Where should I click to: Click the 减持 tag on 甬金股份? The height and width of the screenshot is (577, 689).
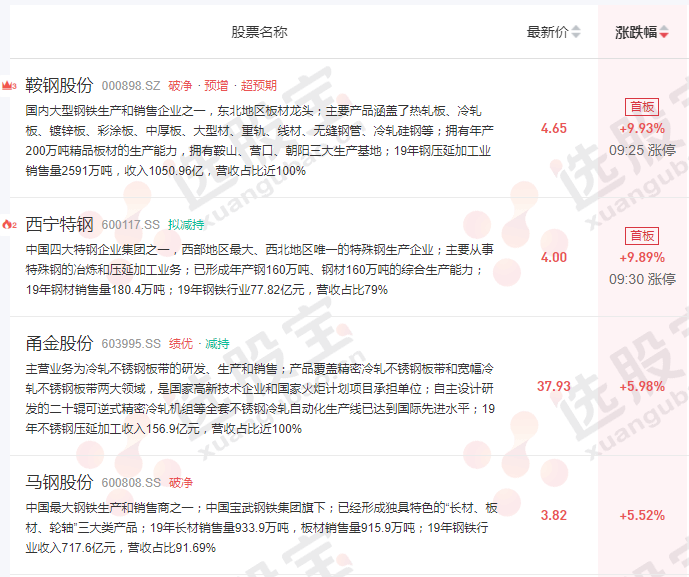217,344
